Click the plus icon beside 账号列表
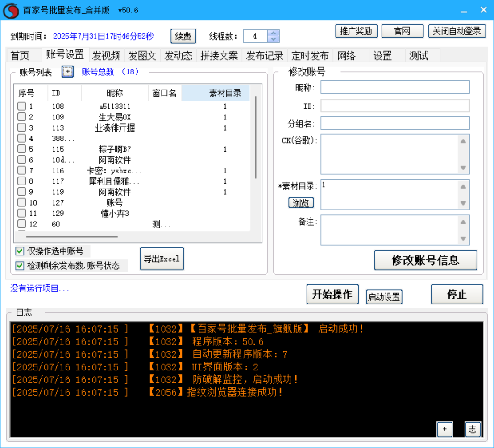The image size is (494, 448). click(x=68, y=72)
